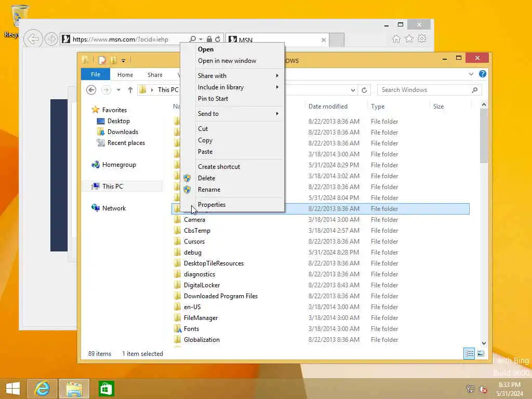The image size is (532, 399).
Task: Open Recent places in navigation pane
Action: [x=126, y=143]
